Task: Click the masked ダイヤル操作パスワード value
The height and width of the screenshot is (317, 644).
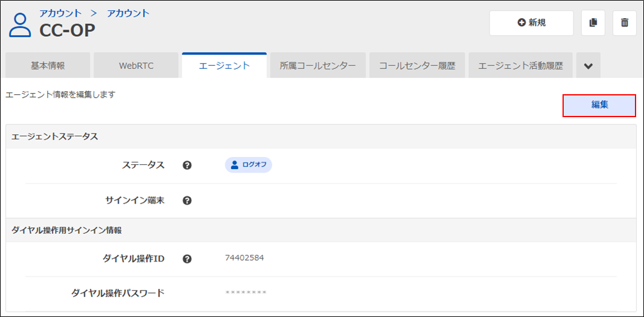Action: coord(246,293)
